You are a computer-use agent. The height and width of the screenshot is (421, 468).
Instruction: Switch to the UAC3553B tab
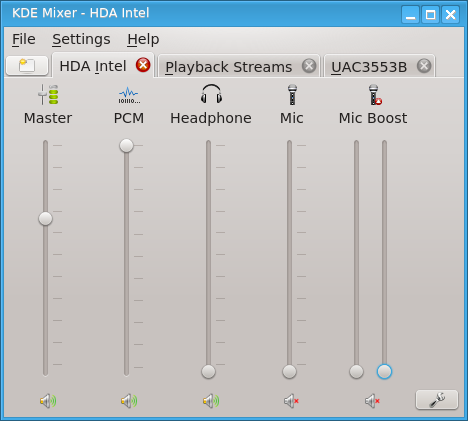point(379,66)
